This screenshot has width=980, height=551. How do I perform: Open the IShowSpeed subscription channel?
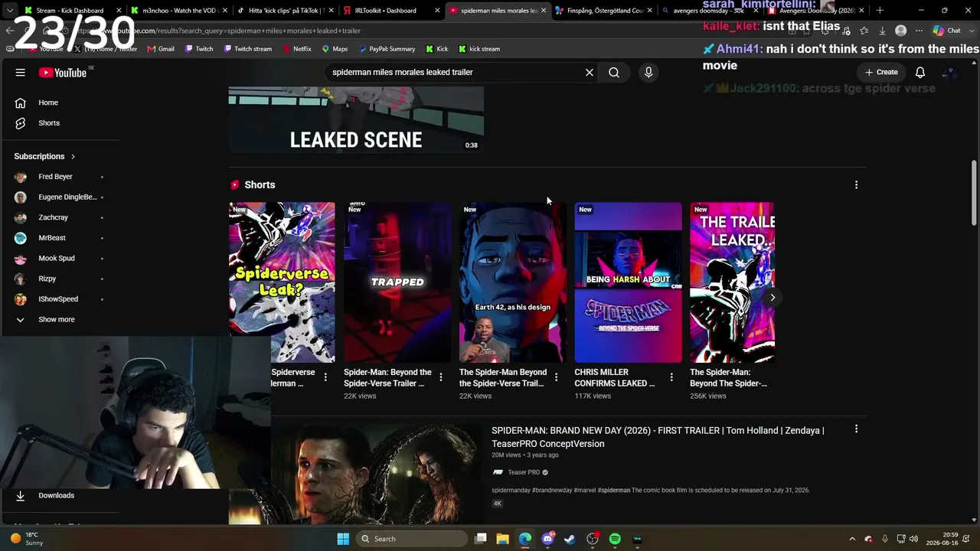(60, 299)
